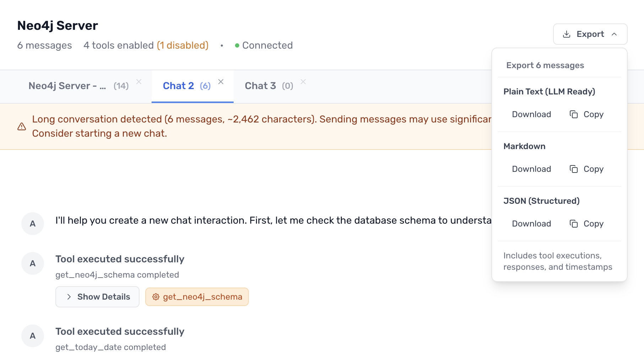Download the Markdown export
The image size is (644, 355).
(531, 169)
